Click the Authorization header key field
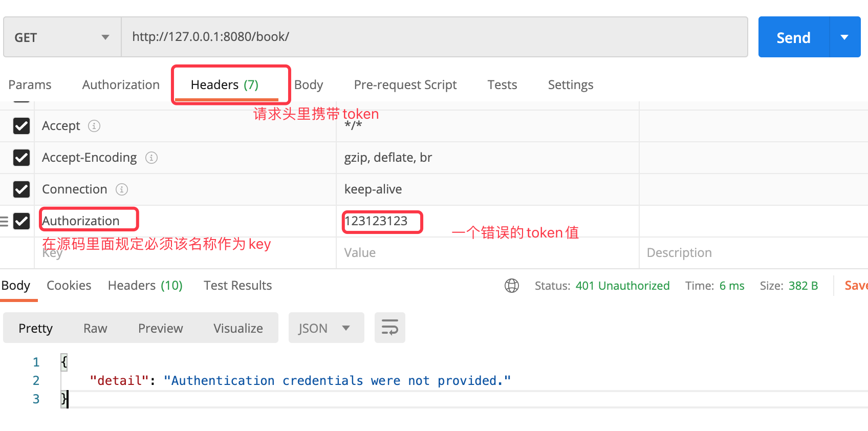This screenshot has width=868, height=431. tap(185, 221)
